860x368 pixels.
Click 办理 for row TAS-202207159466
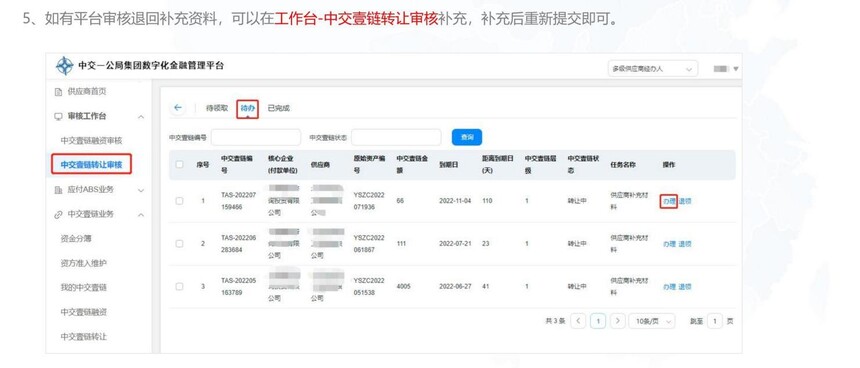tap(669, 201)
